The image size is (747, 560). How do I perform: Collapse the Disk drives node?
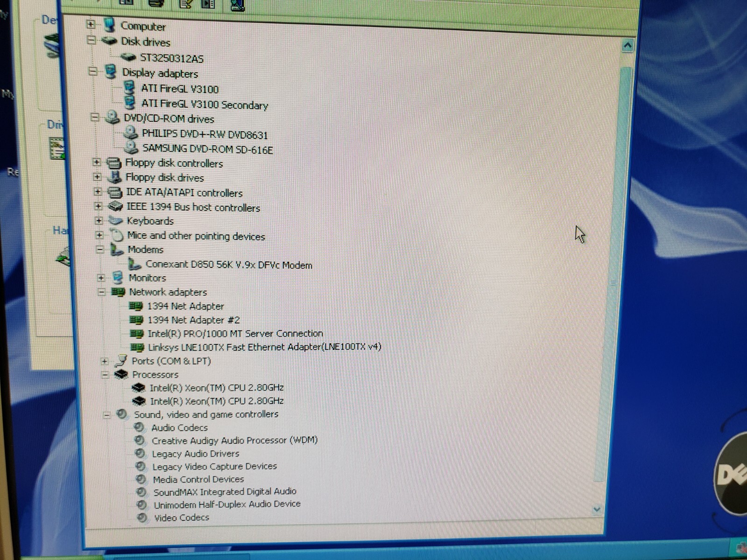click(92, 41)
